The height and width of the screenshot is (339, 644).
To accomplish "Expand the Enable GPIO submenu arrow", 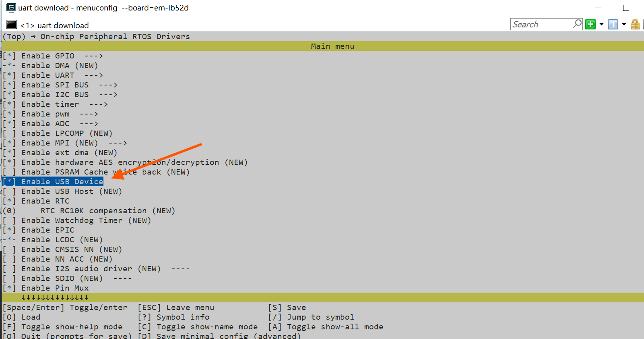I will [93, 56].
